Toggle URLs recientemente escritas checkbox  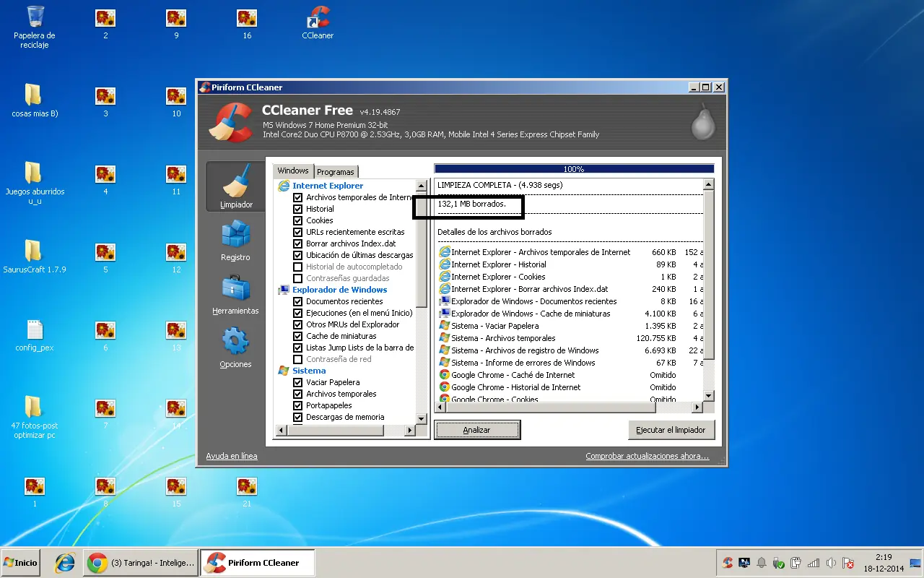pyautogui.click(x=297, y=232)
